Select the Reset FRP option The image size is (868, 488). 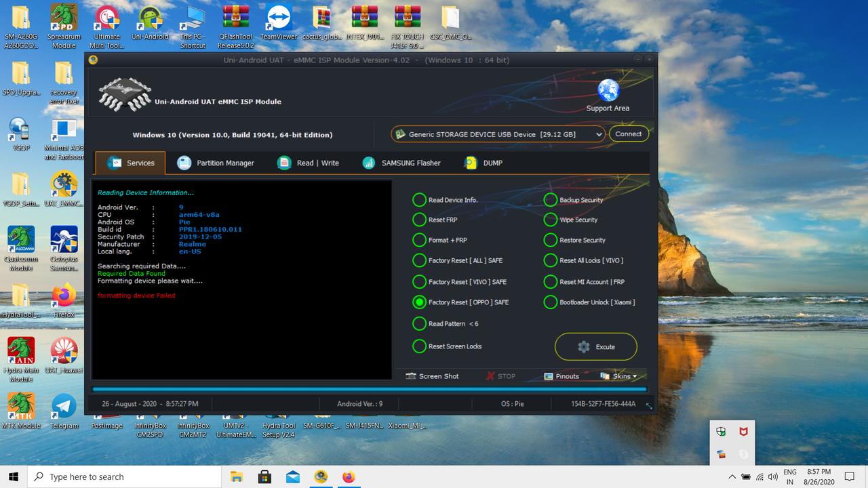click(435, 220)
